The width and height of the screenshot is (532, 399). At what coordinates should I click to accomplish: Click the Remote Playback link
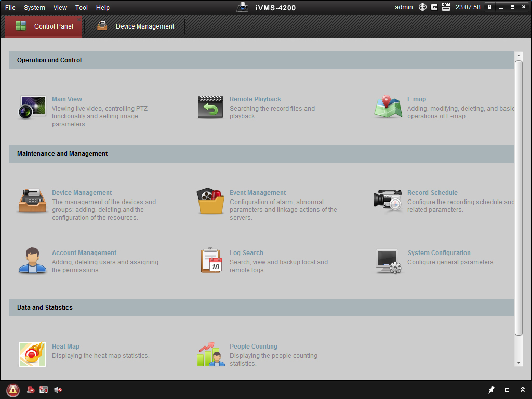click(x=255, y=99)
